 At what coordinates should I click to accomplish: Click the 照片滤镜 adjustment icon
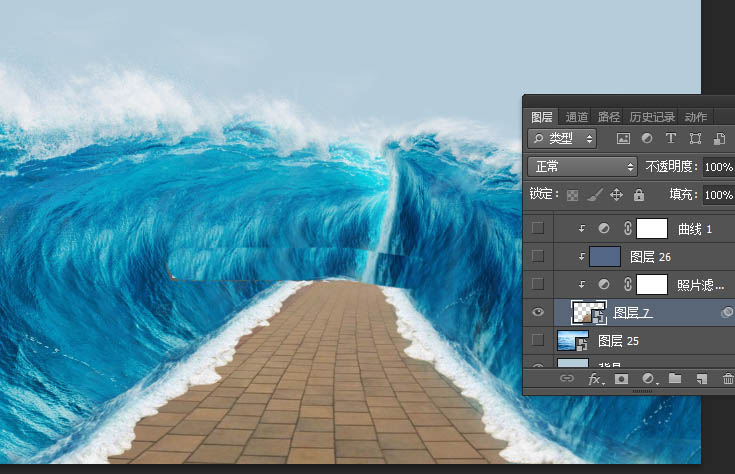point(604,284)
